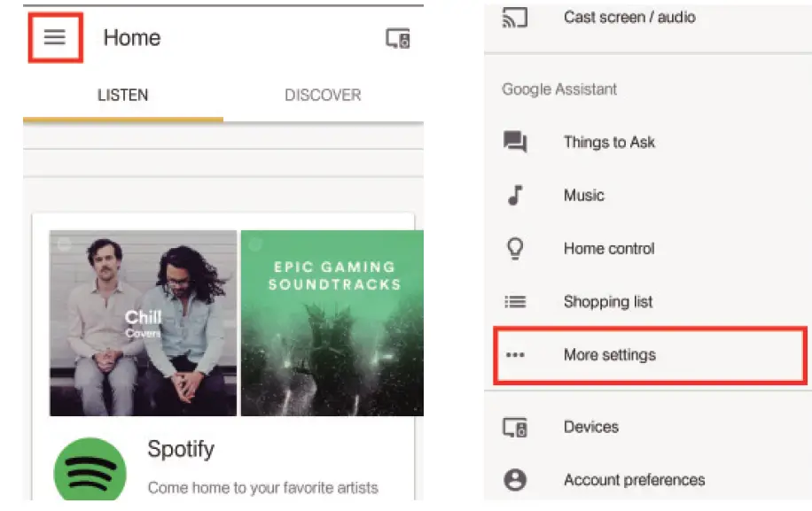
Task: Click the three-dot More settings icon
Action: coord(515,355)
